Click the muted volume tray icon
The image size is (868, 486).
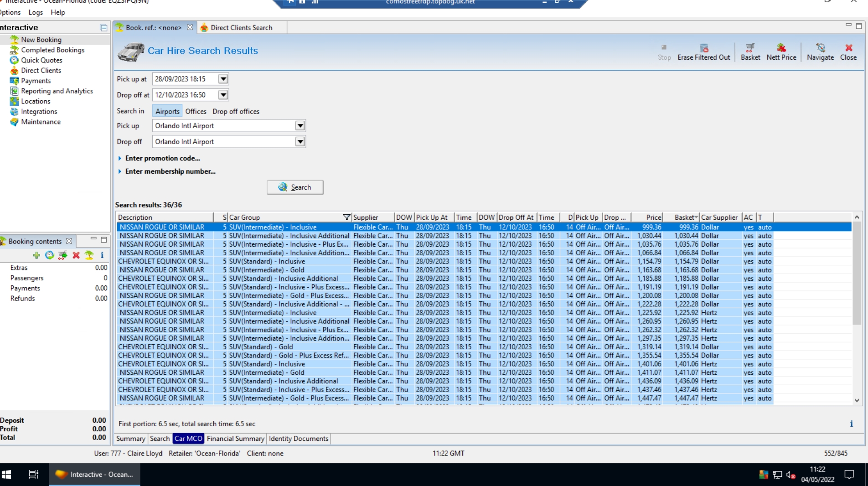coord(791,475)
